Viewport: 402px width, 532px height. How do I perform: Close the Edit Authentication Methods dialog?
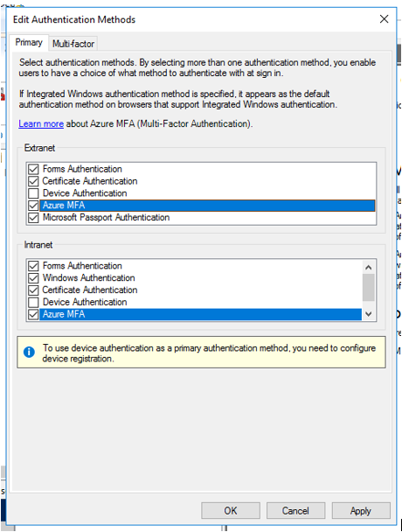(x=384, y=19)
